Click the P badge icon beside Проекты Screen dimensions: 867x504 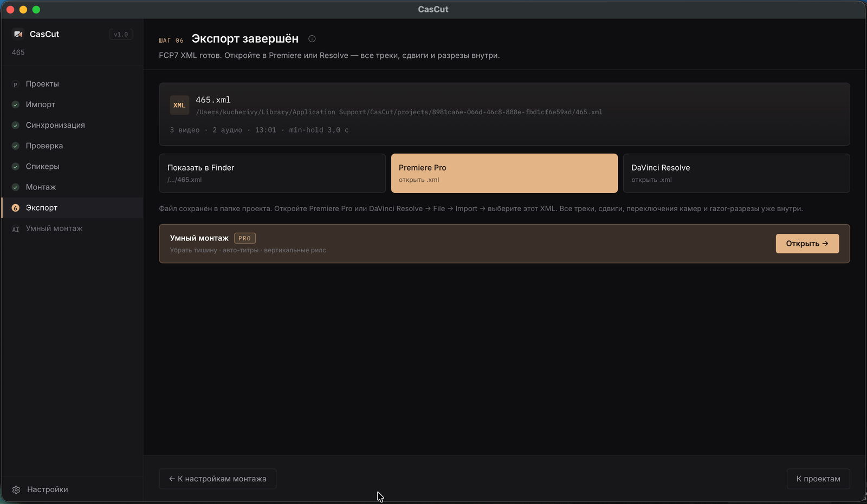tap(15, 84)
